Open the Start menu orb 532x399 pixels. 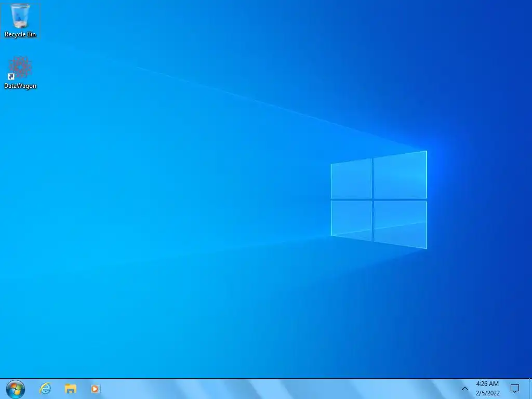coord(15,389)
